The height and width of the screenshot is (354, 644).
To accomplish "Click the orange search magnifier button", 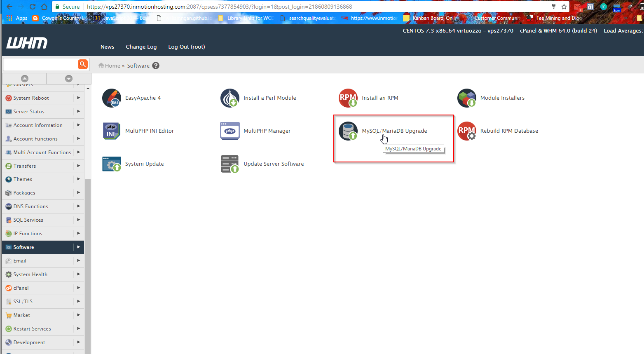I will pos(83,64).
